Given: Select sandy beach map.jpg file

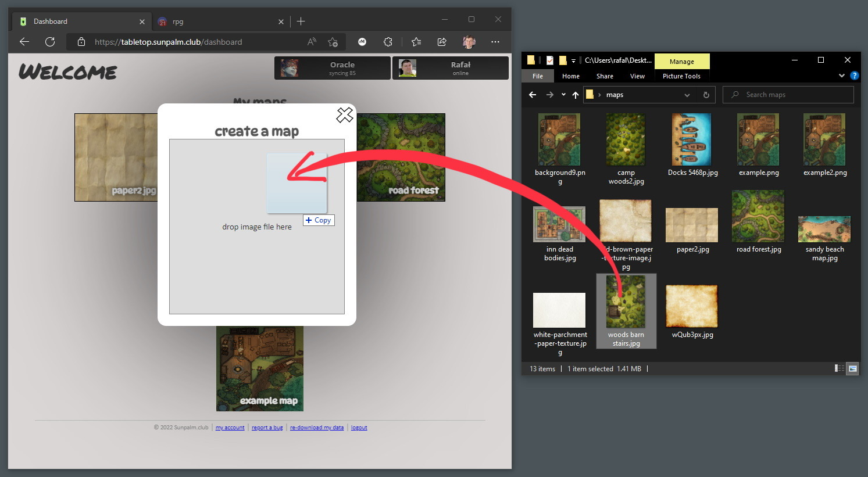Looking at the screenshot, I should [x=825, y=238].
